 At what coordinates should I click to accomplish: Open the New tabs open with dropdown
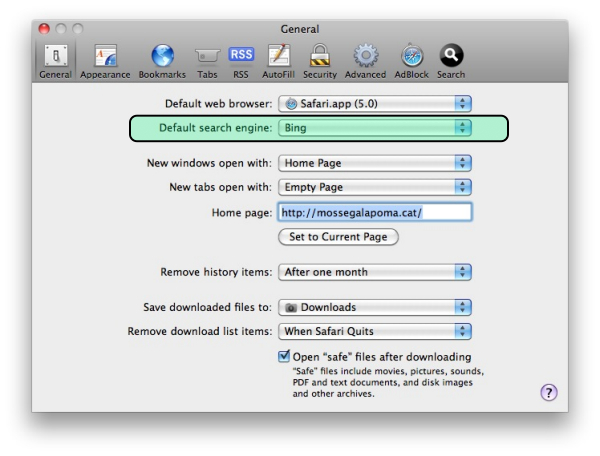(x=375, y=187)
